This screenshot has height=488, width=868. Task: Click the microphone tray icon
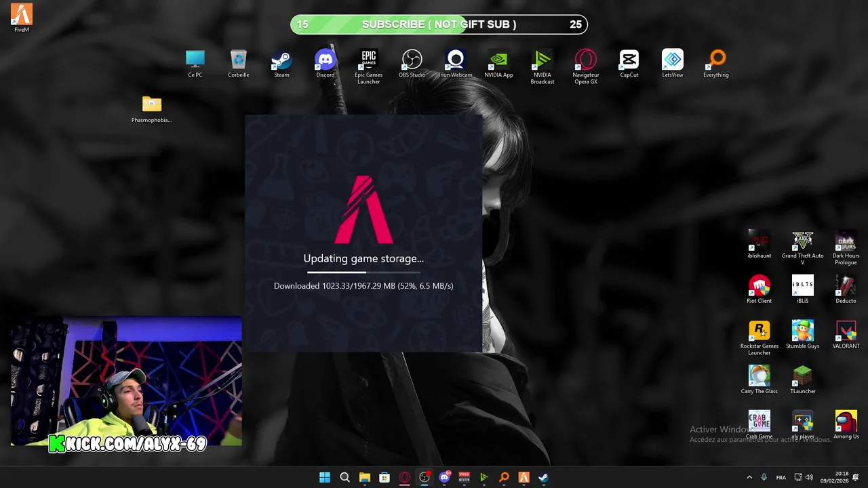(x=764, y=477)
